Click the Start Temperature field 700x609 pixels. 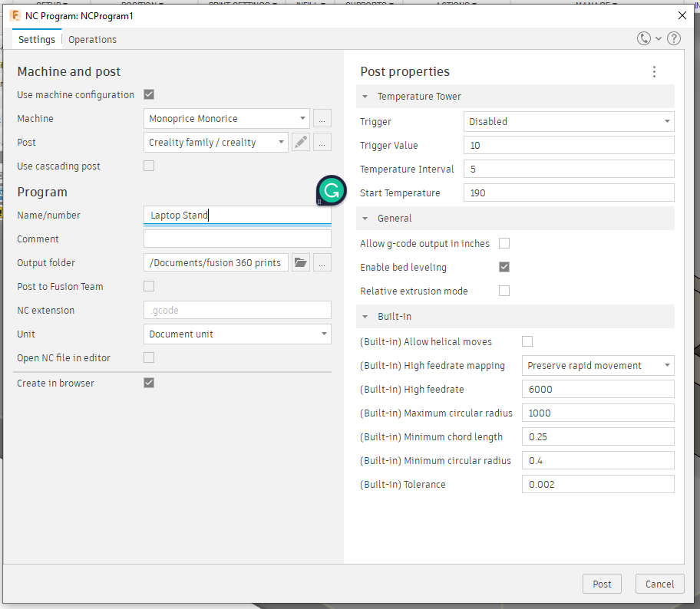coord(569,193)
